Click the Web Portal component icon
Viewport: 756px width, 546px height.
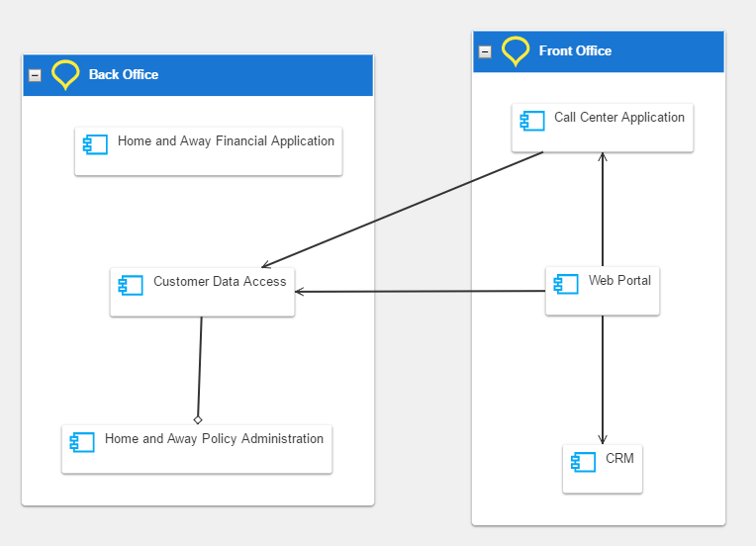click(566, 284)
